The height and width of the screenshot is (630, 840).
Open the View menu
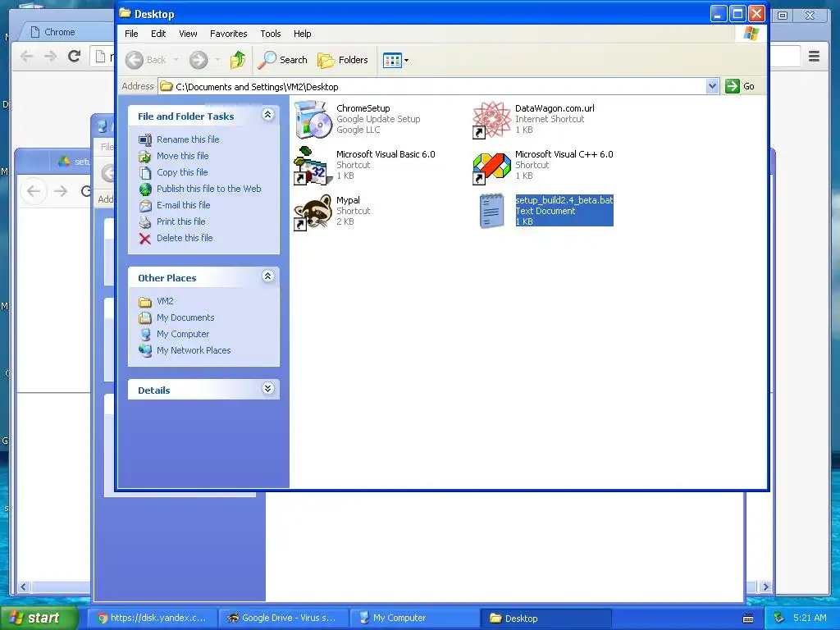tap(188, 34)
